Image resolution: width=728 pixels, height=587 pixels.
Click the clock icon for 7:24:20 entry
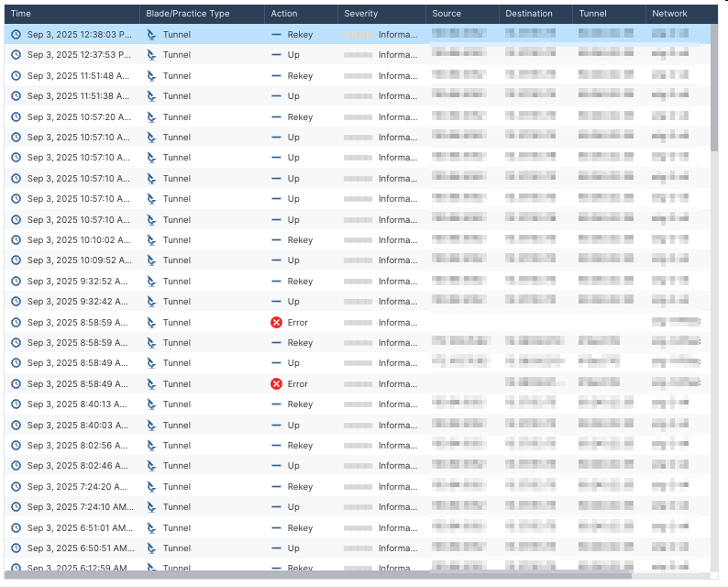coord(16,487)
